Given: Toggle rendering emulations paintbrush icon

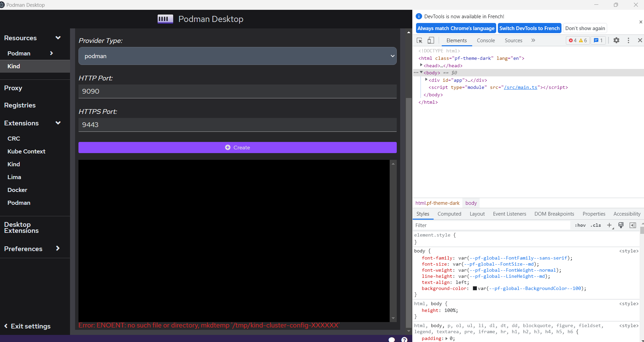Looking at the screenshot, I should pos(621,225).
